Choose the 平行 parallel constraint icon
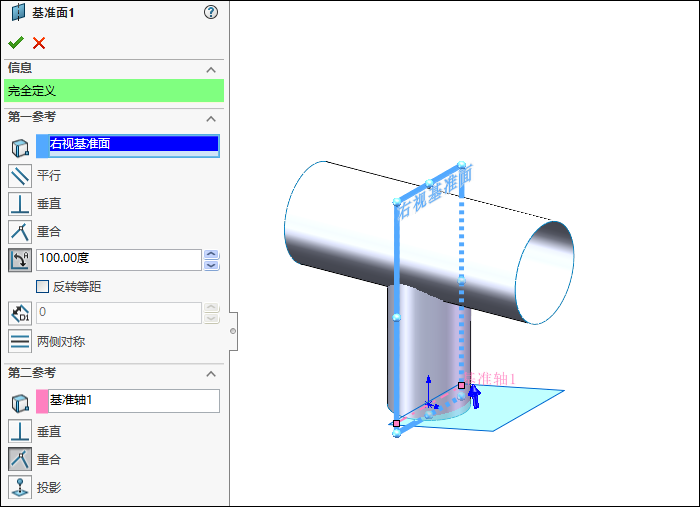The image size is (700, 507). pyautogui.click(x=20, y=175)
